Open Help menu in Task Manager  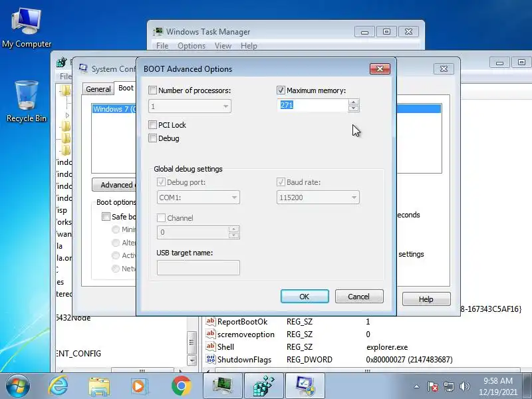(x=249, y=45)
